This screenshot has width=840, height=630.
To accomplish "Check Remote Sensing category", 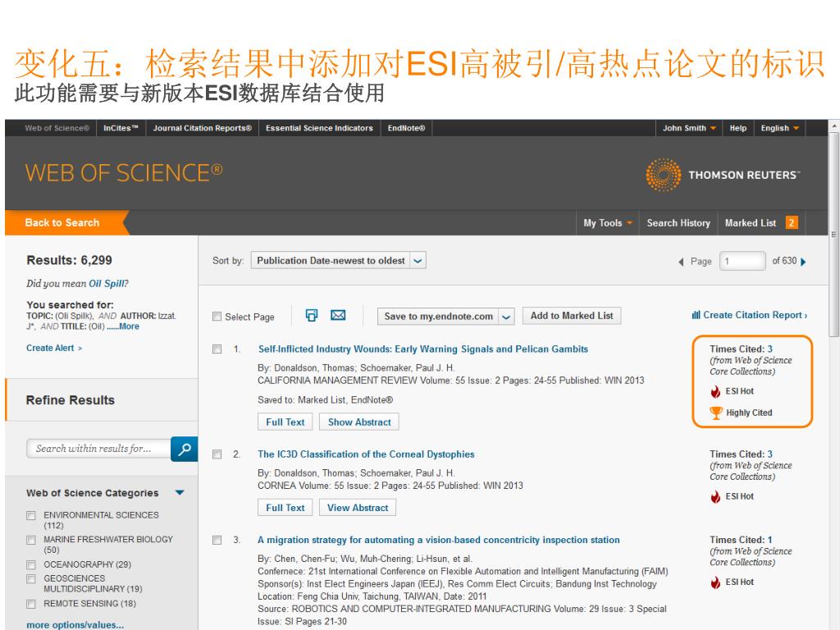I will pos(31,605).
